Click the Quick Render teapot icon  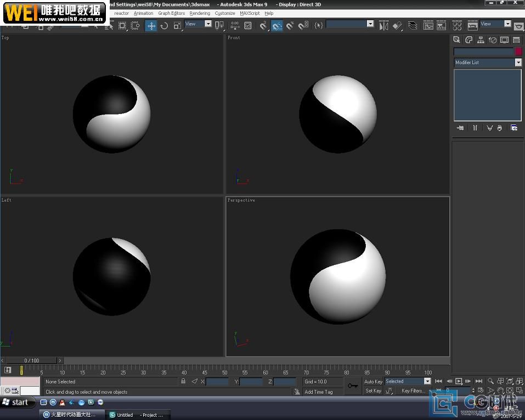(x=518, y=26)
